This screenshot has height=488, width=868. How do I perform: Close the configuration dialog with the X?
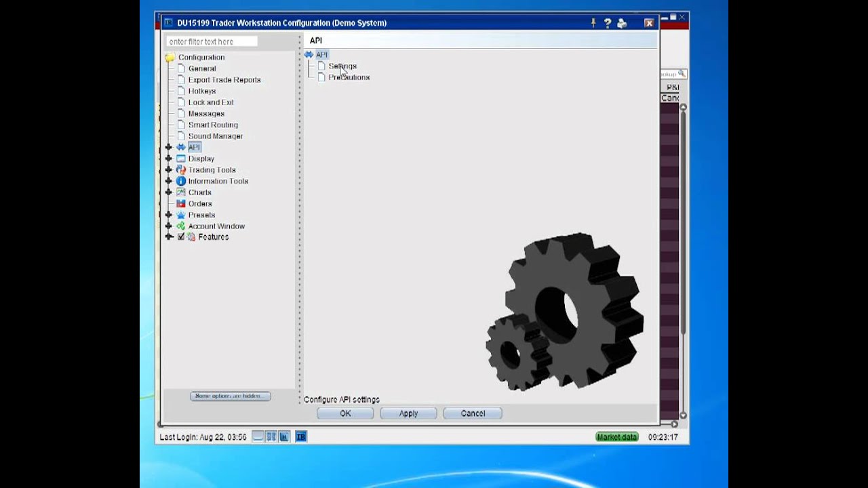click(x=649, y=23)
